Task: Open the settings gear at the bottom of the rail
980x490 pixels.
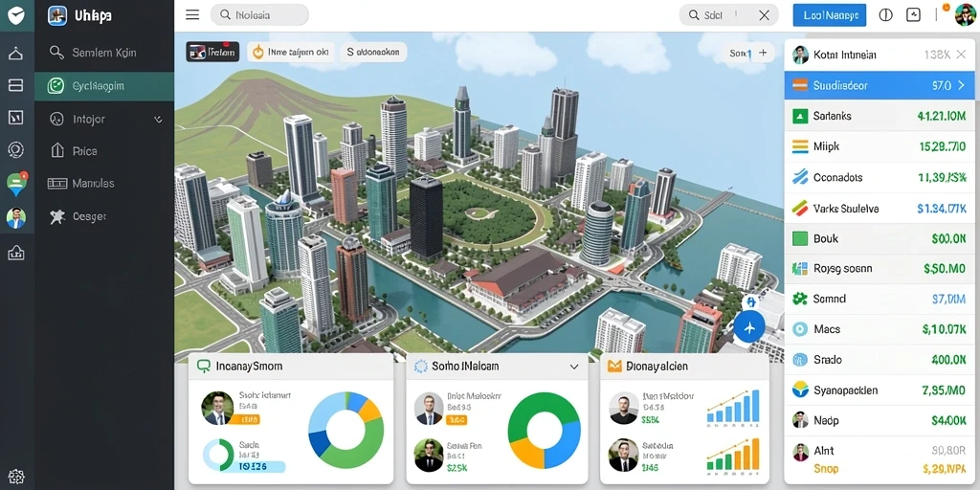Action: point(16,477)
